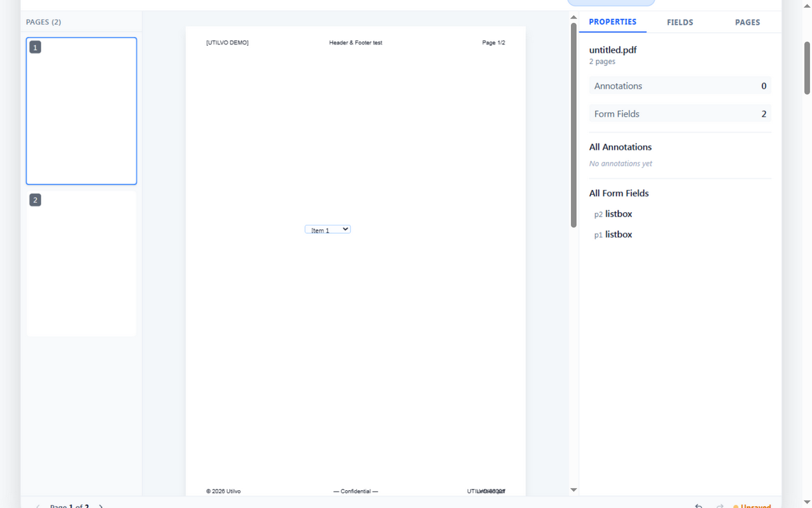Click the document viewer scroll-down arrow
Viewport: 812px width, 508px height.
click(573, 490)
